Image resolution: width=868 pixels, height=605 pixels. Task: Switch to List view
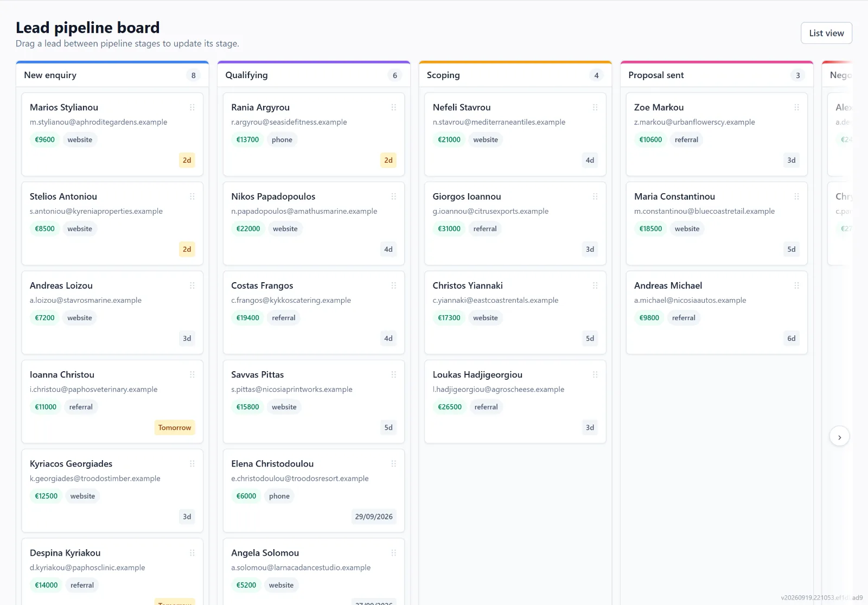tap(826, 33)
